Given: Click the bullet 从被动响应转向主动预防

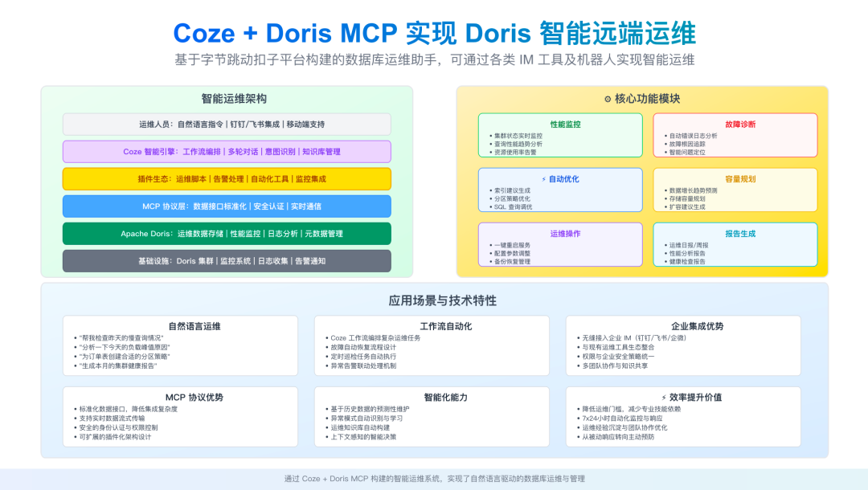Looking at the screenshot, I should 618,437.
